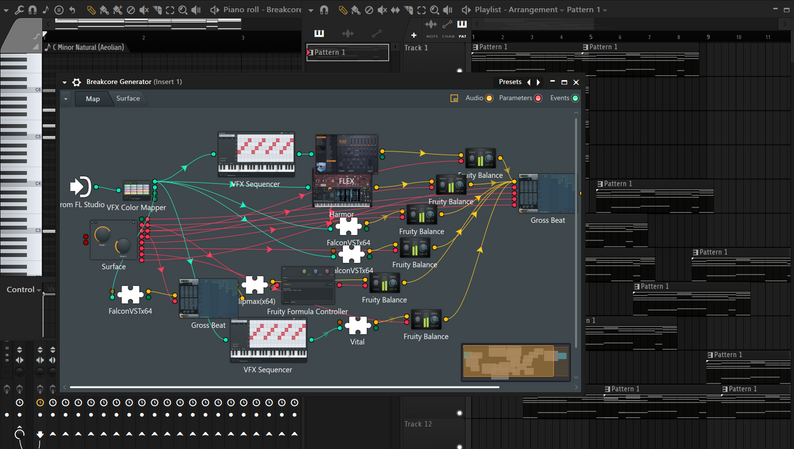
Task: Click the Presets button
Action: coord(510,82)
